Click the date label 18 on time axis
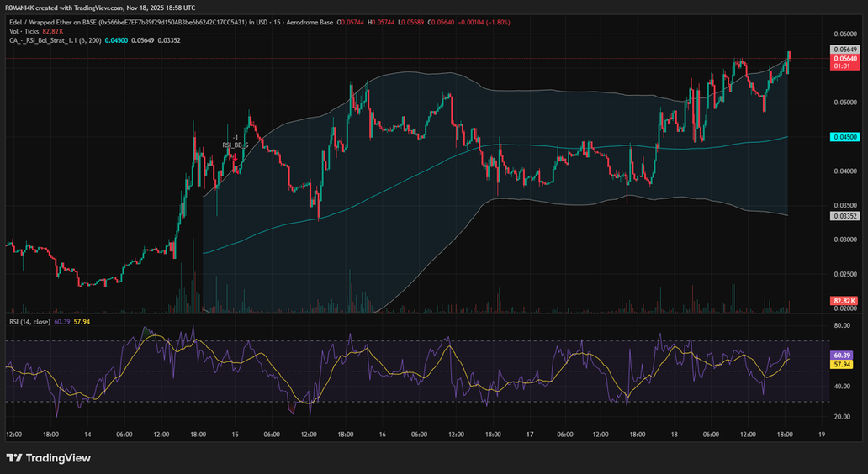The height and width of the screenshot is (474, 868). click(x=674, y=434)
